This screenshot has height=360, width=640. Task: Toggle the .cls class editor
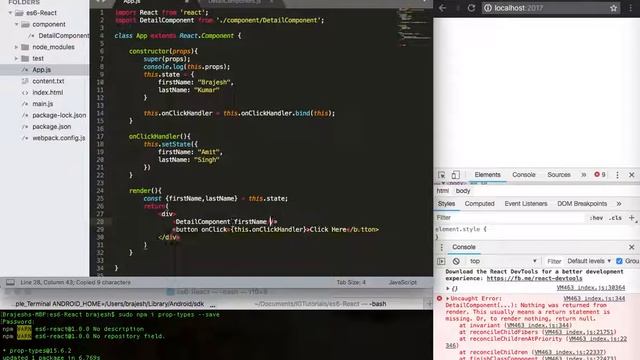(x=615, y=218)
